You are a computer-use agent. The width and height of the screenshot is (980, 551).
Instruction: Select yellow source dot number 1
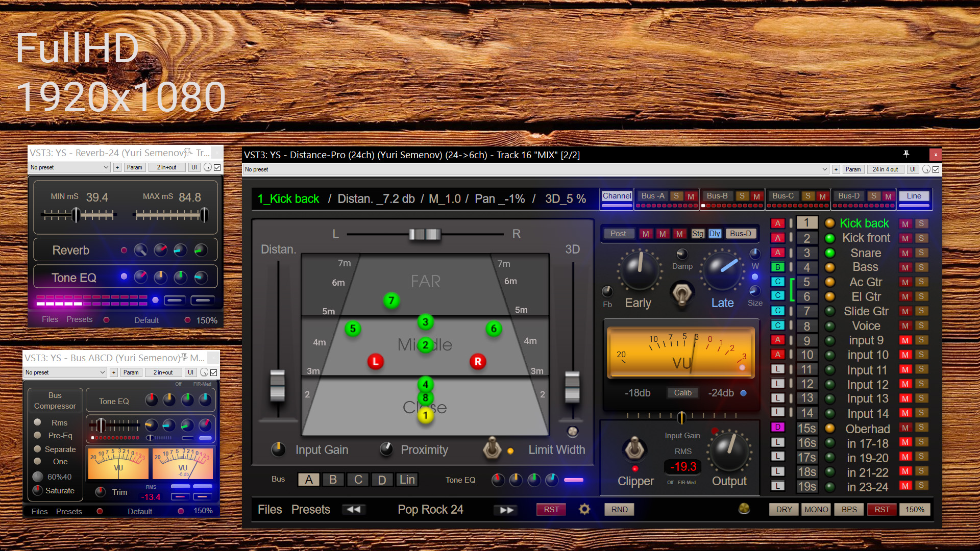(425, 415)
